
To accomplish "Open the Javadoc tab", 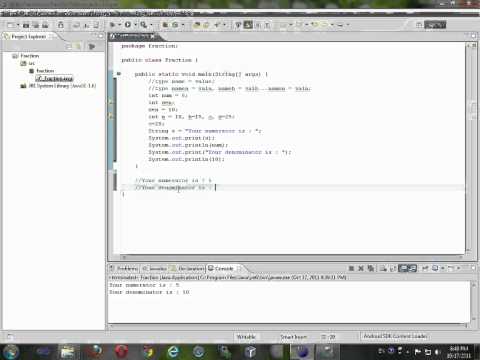I will click(154, 268).
